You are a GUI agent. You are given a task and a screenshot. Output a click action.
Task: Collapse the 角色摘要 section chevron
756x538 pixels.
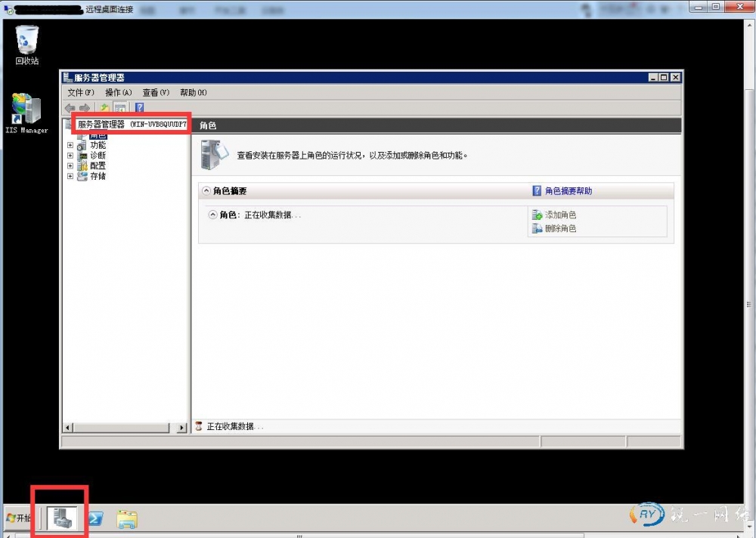(206, 191)
